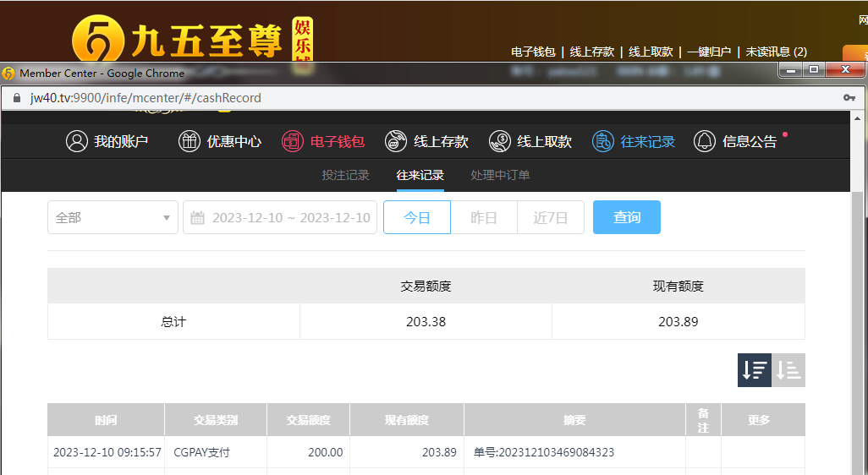Switch to 投注记录 tab

click(345, 175)
